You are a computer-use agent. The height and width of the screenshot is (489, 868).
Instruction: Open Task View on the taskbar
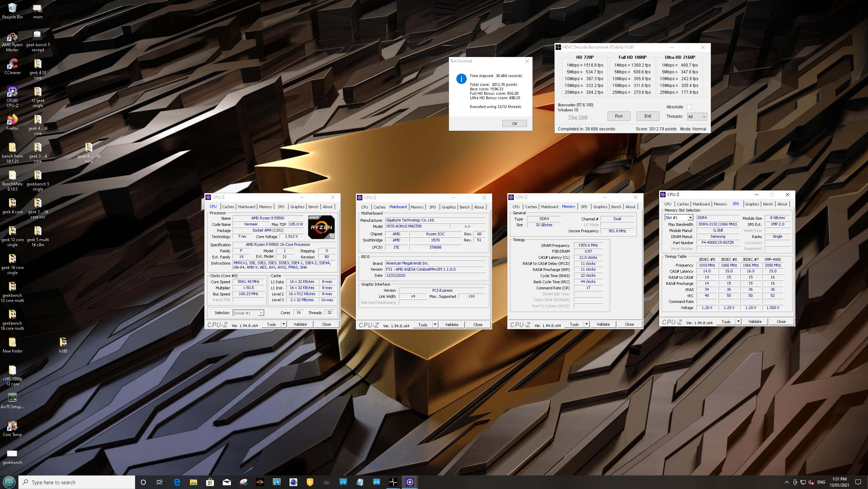159,482
